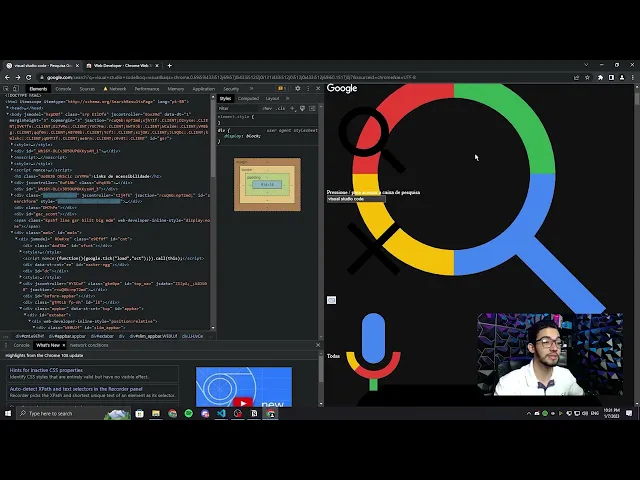Open the Extensions puzzle icon
This screenshot has height=480, width=640.
tap(600, 77)
